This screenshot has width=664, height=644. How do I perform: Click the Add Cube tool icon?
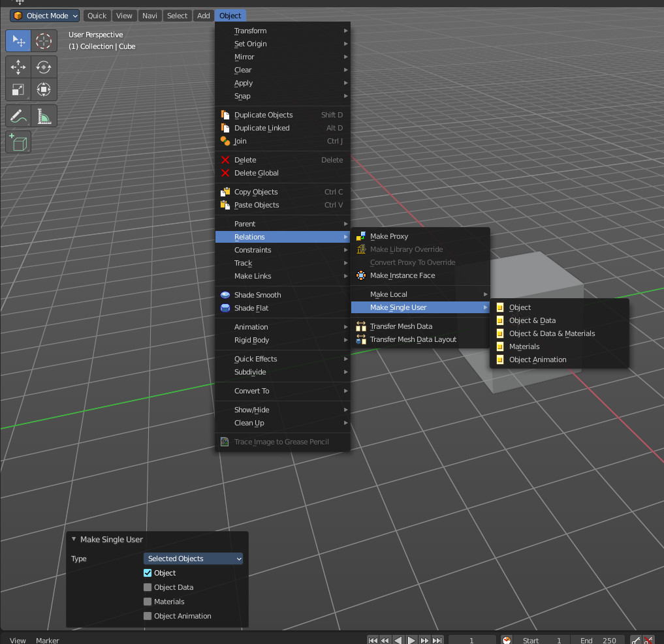(18, 142)
